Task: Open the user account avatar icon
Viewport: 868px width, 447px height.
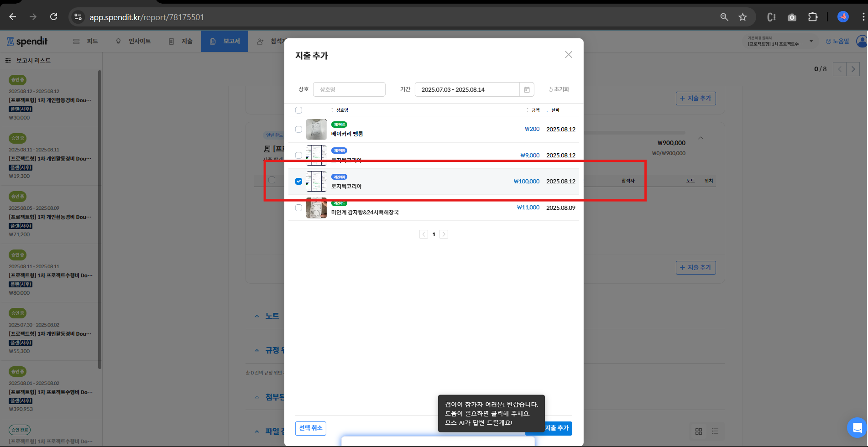Action: (862, 41)
